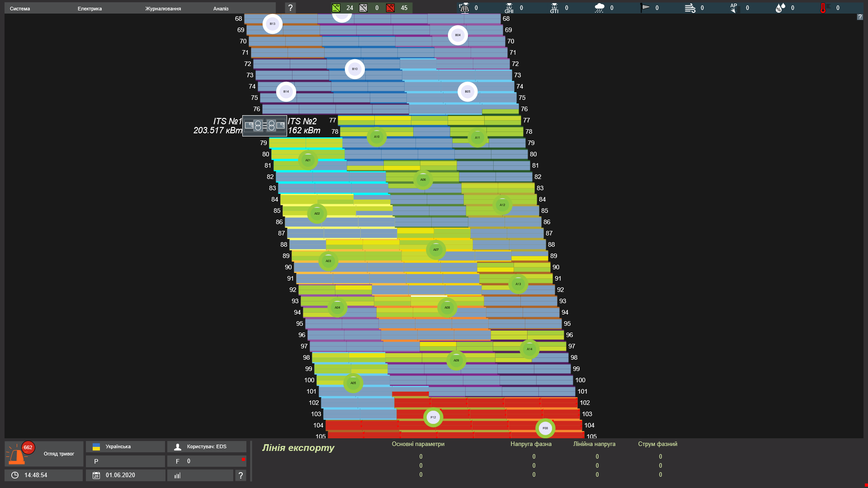Viewport: 868px width, 488px height.
Task: Click the help question mark in top bar
Action: click(290, 8)
